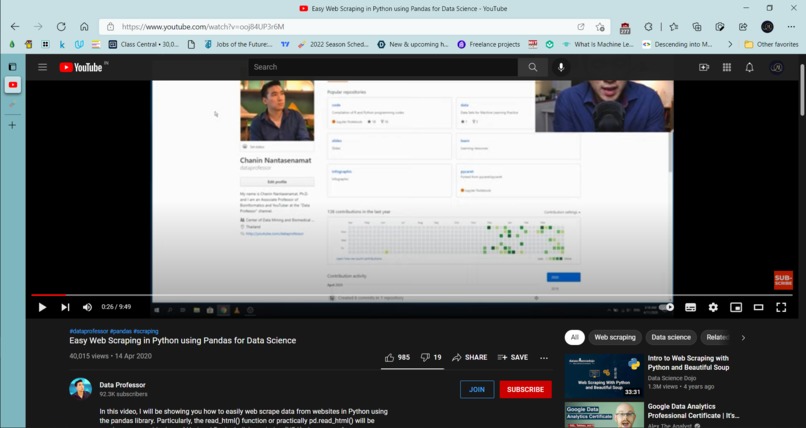Viewport: 806px width, 428px height.
Task: Select the All filter chip
Action: 575,338
